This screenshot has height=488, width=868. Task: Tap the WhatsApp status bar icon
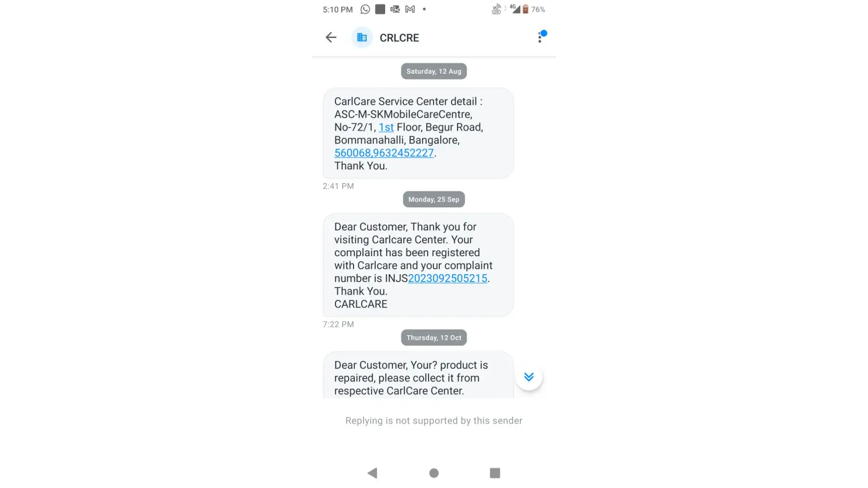pyautogui.click(x=365, y=9)
